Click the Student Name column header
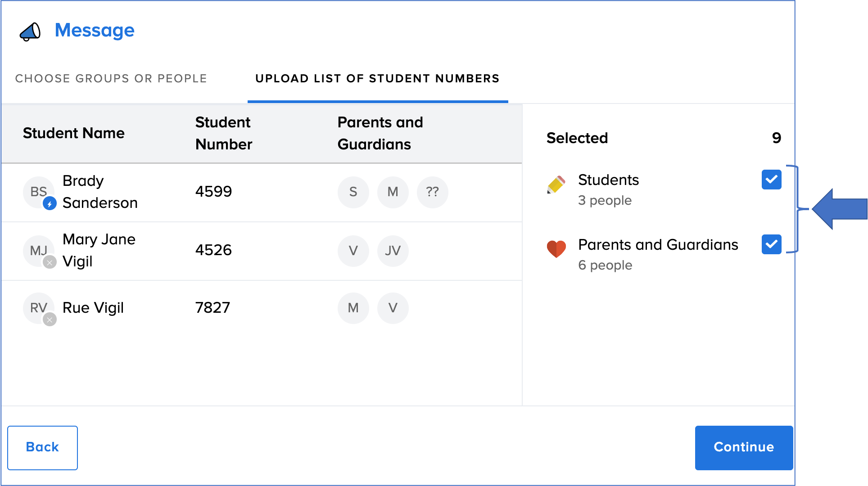Screen dimensions: 868x486 [x=74, y=133]
